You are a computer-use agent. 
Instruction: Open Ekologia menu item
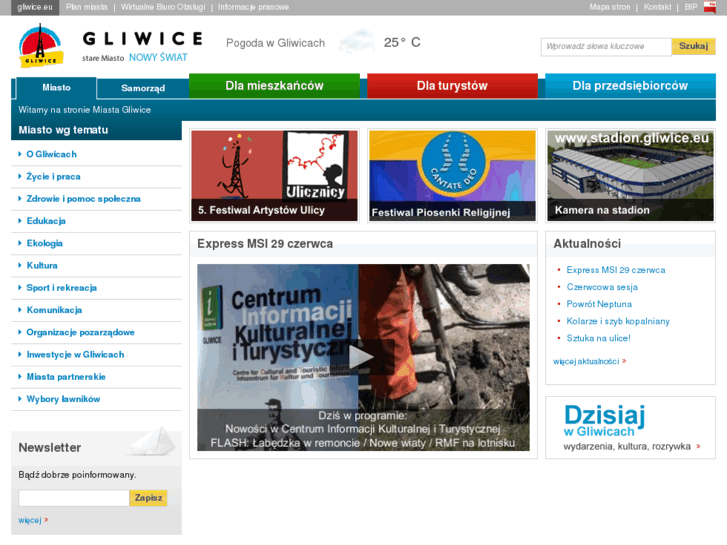(45, 244)
